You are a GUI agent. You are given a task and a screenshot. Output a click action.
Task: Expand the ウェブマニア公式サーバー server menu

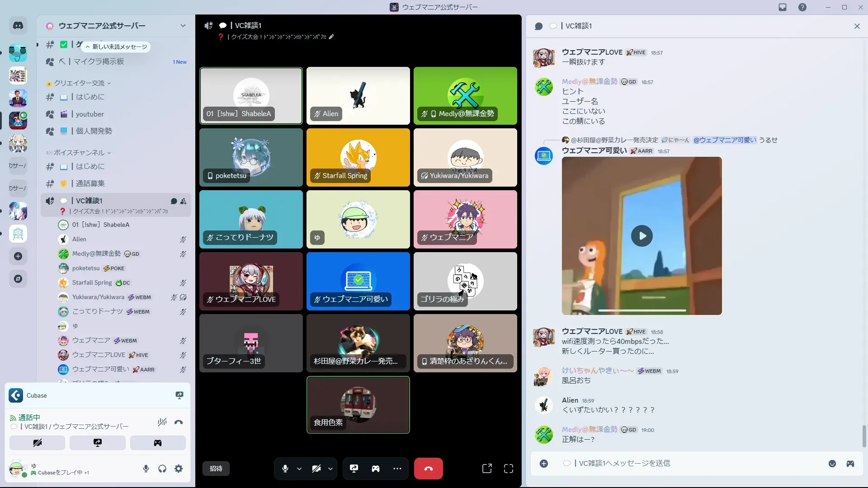[183, 26]
